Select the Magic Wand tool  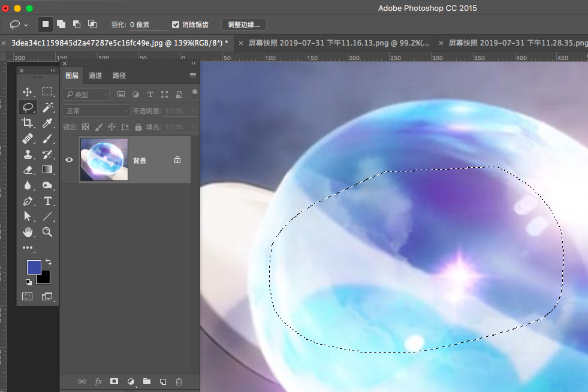(x=47, y=108)
